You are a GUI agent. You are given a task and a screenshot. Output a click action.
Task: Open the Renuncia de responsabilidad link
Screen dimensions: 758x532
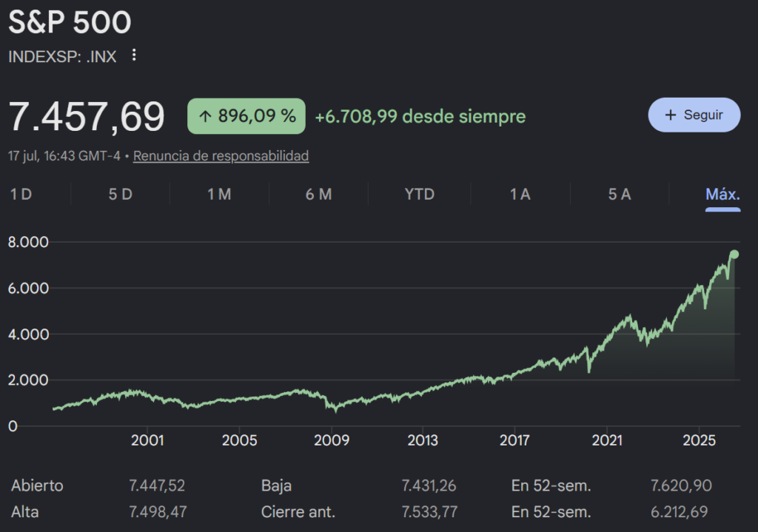[x=221, y=155]
